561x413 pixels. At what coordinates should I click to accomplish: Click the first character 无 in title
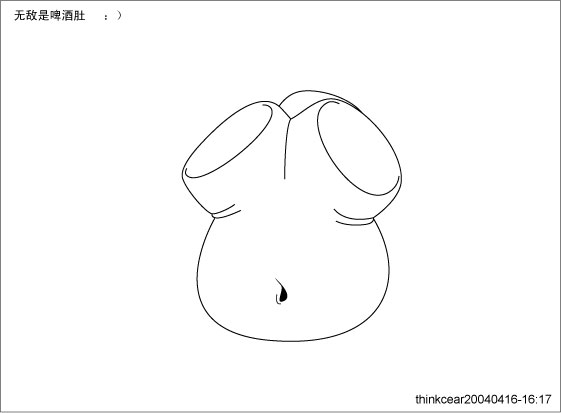[20, 16]
